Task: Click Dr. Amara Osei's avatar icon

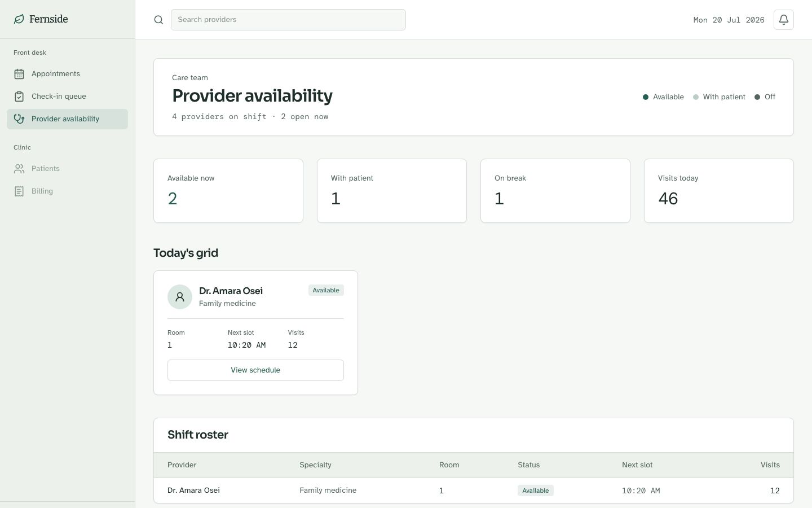Action: 180,297
